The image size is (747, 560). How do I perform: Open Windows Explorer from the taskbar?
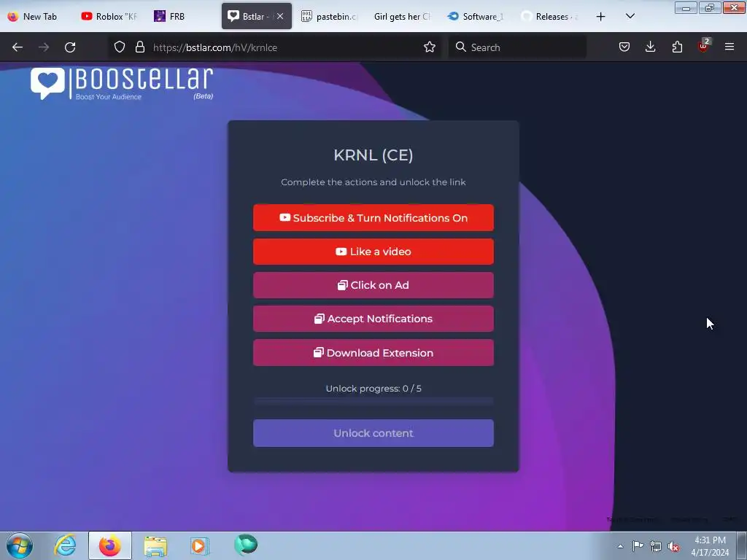tap(155, 546)
